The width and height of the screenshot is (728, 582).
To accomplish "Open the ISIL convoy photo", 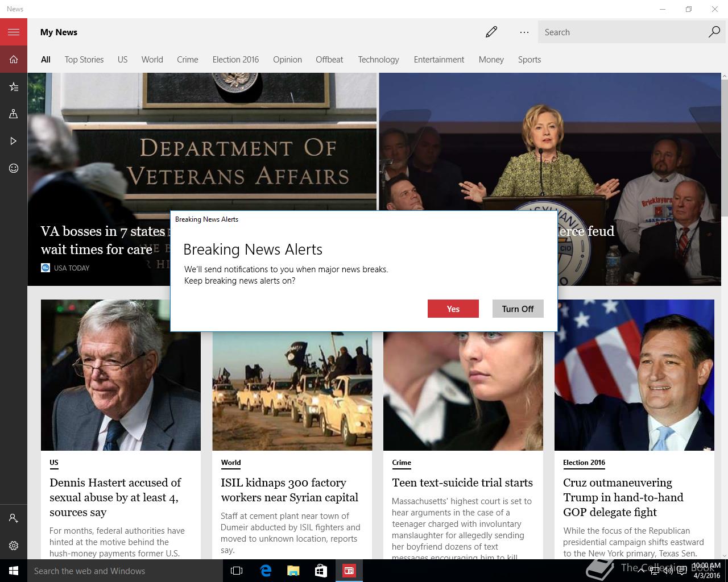I will 292,391.
